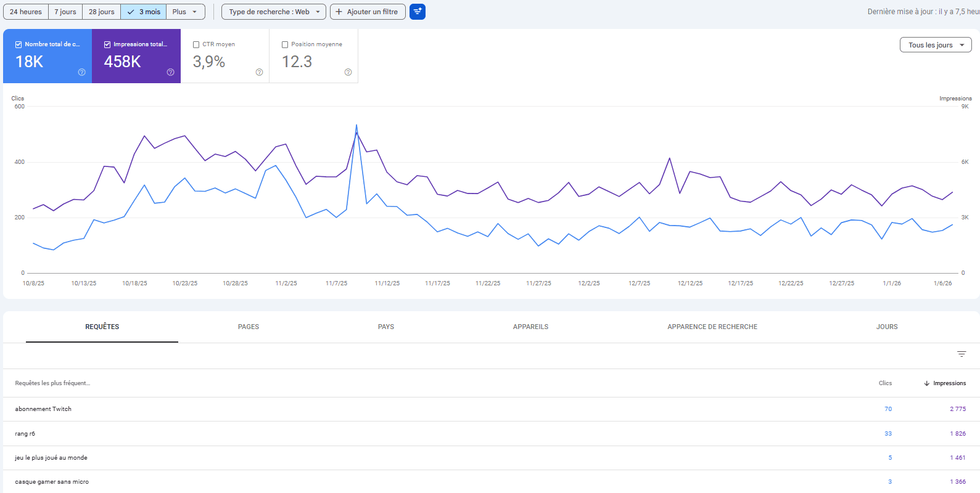This screenshot has width=980, height=493.
Task: Sort table by Clics column header
Action: [885, 383]
